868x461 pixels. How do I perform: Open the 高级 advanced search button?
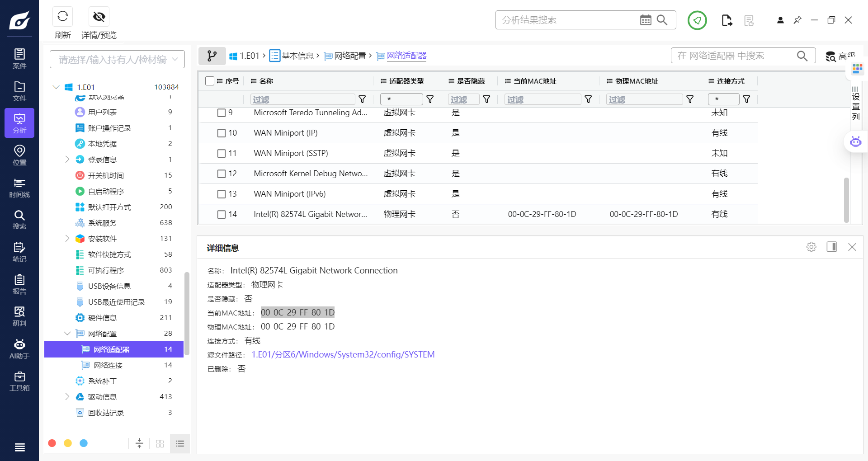point(840,56)
